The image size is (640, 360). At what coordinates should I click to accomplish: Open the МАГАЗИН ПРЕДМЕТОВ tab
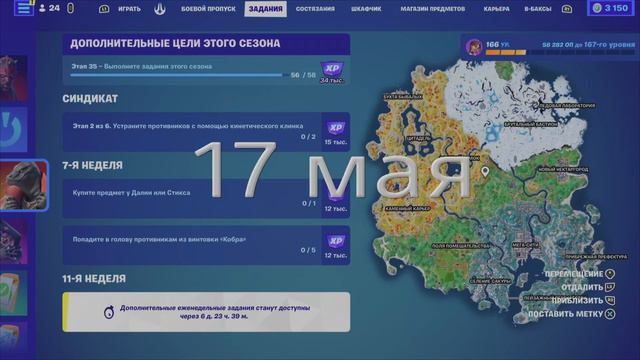(x=433, y=9)
